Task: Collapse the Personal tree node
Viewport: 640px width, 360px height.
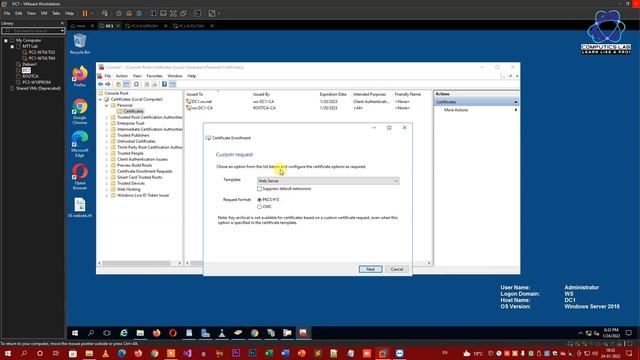Action: point(107,105)
